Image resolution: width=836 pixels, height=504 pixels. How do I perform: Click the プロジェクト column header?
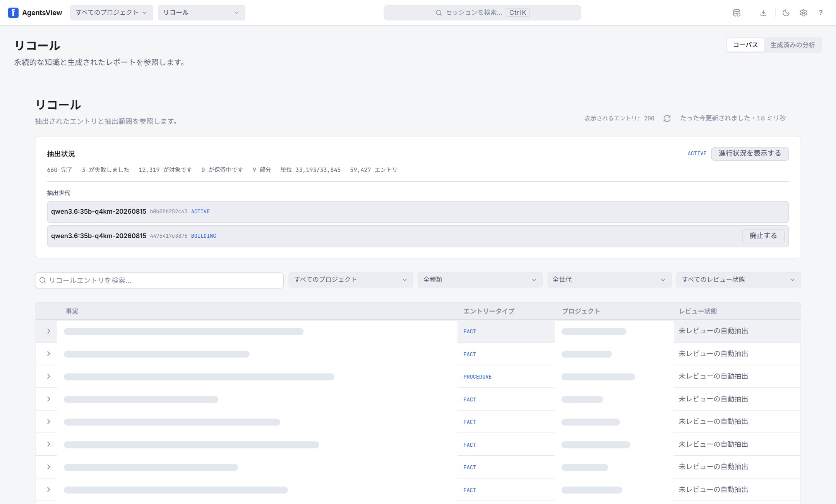click(x=581, y=311)
